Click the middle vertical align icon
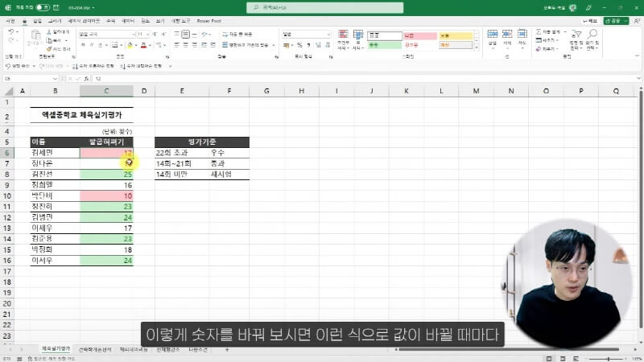This screenshot has height=362, width=644. pos(186,34)
